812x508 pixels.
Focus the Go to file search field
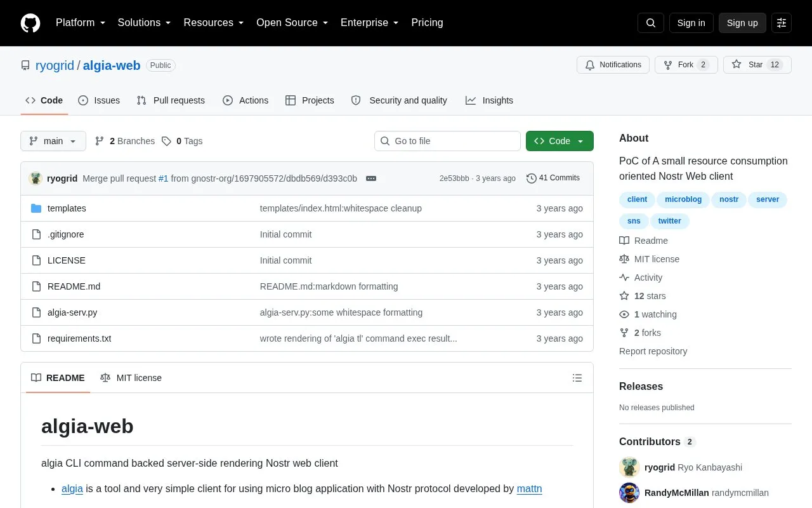pyautogui.click(x=447, y=141)
